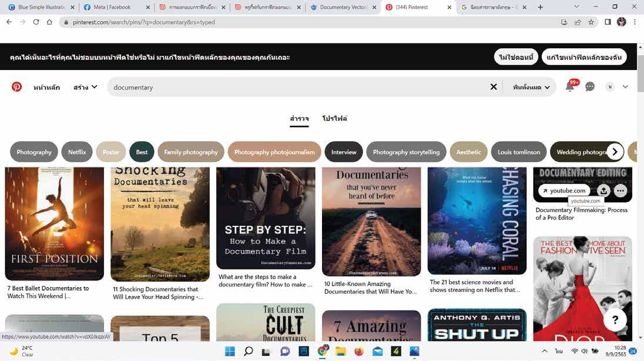Click 'Documentary Filmmaking: Process of a Pro Editor'

(581, 214)
